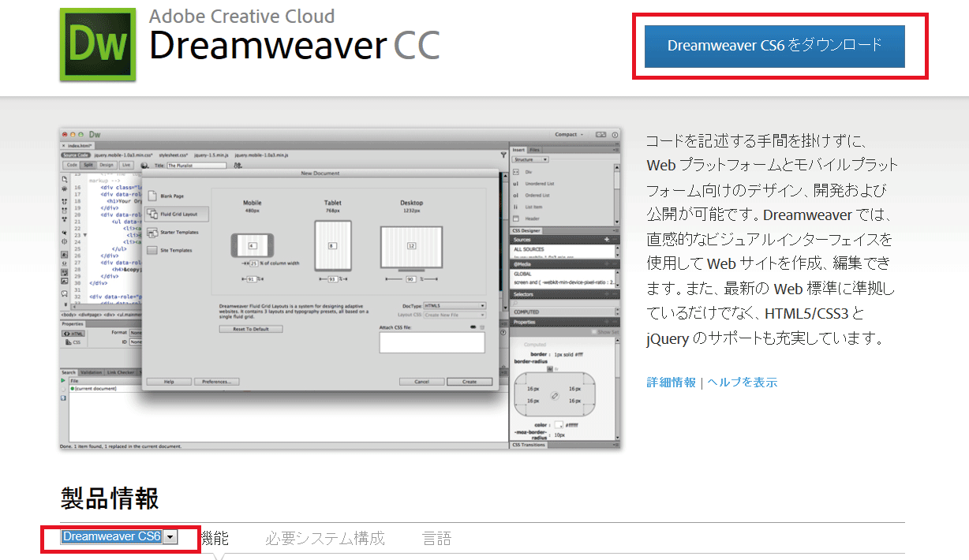This screenshot has height=560, width=969.
Task: Click the 製品情報 heading
Action: tap(110, 498)
